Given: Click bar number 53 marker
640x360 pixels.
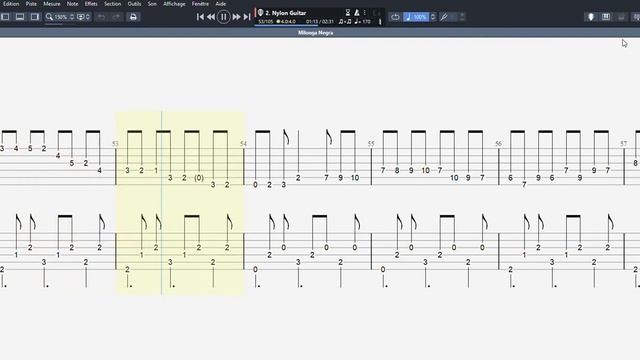Looking at the screenshot, I should [x=115, y=144].
